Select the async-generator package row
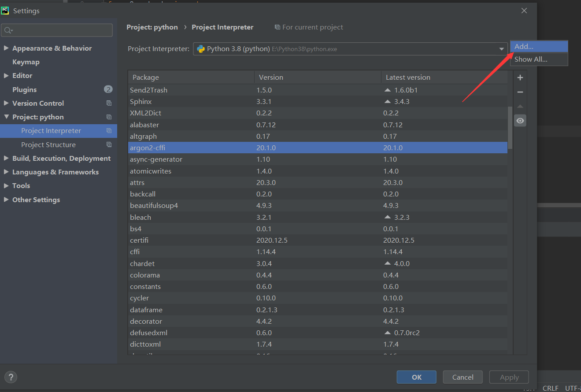Viewport: 581px width, 392px height. [x=318, y=159]
